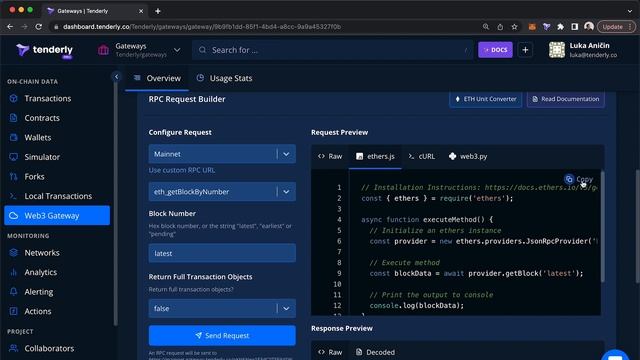Collapse the sidebar with the chevron button
640x360 pixels.
point(116,76)
